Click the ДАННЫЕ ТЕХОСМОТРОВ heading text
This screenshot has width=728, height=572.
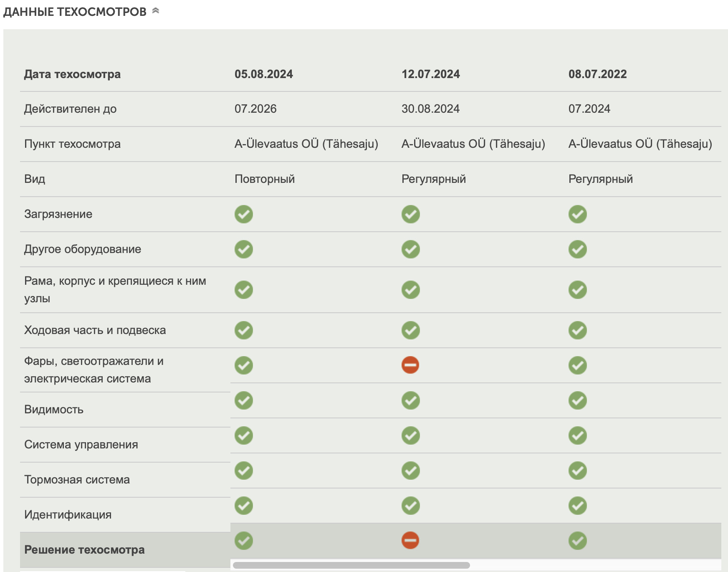(x=75, y=12)
